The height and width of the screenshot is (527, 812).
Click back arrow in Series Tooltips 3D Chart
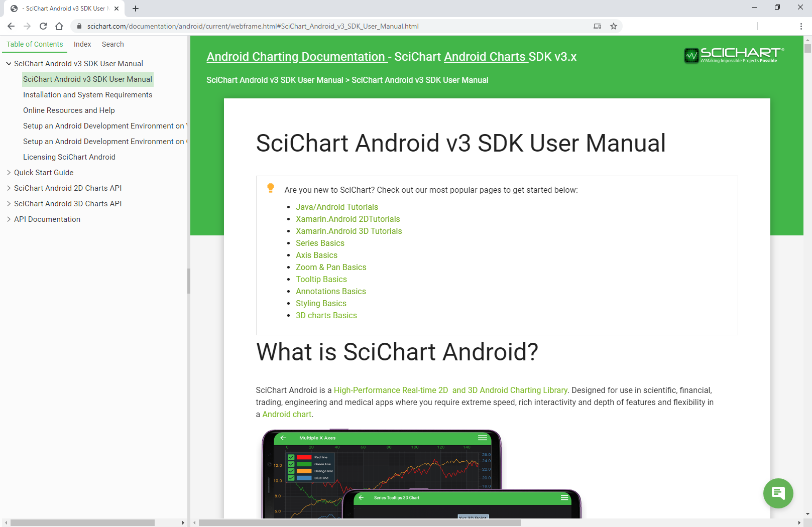click(x=361, y=498)
